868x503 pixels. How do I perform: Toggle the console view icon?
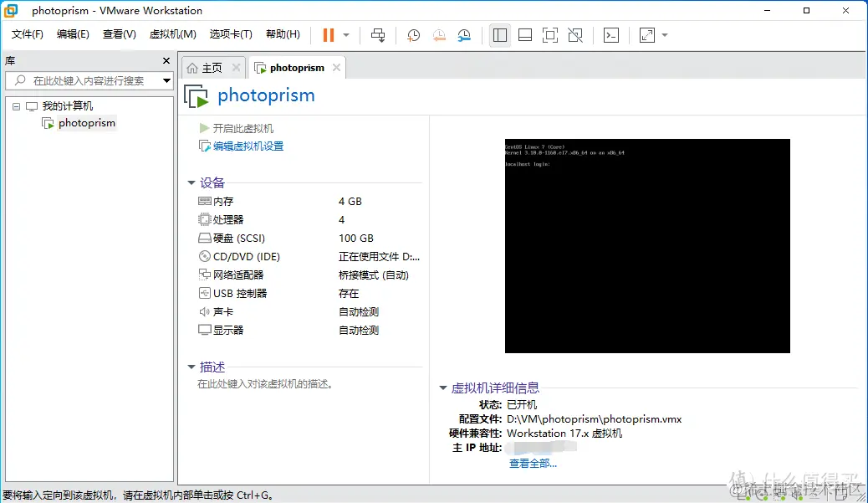(x=611, y=35)
